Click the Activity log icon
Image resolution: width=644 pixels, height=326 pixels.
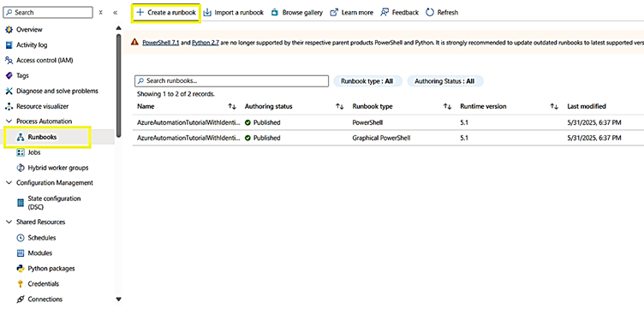(9, 45)
